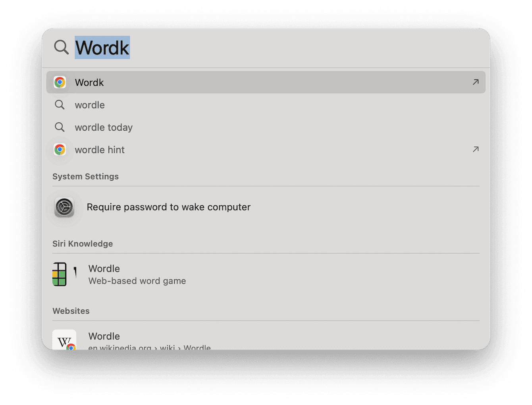Click the wordle hint suggestion text

click(x=99, y=150)
